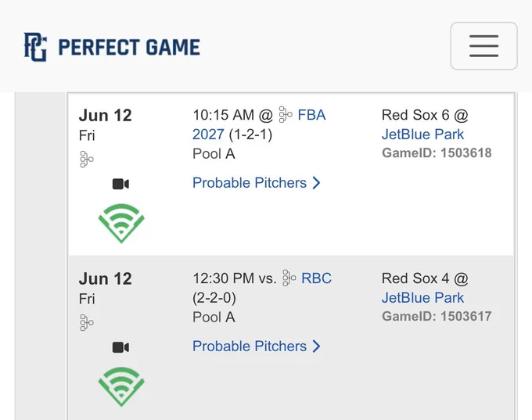This screenshot has width=532, height=420.
Task: Open the hamburger navigation menu
Action: click(x=483, y=46)
